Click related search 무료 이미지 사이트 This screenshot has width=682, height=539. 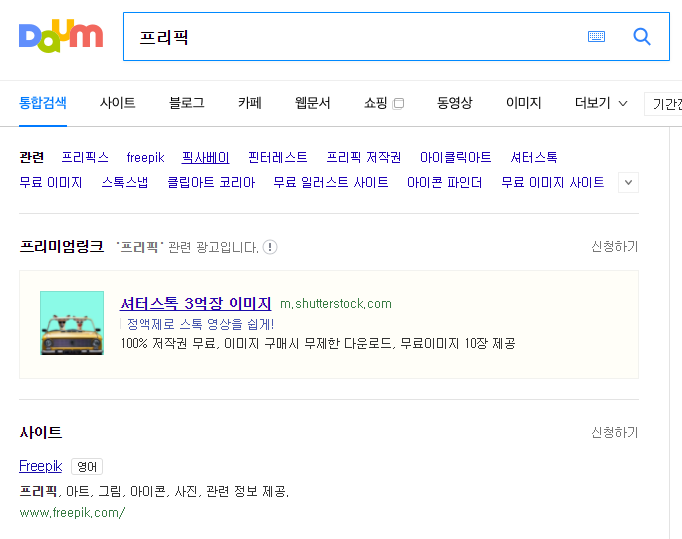click(552, 182)
